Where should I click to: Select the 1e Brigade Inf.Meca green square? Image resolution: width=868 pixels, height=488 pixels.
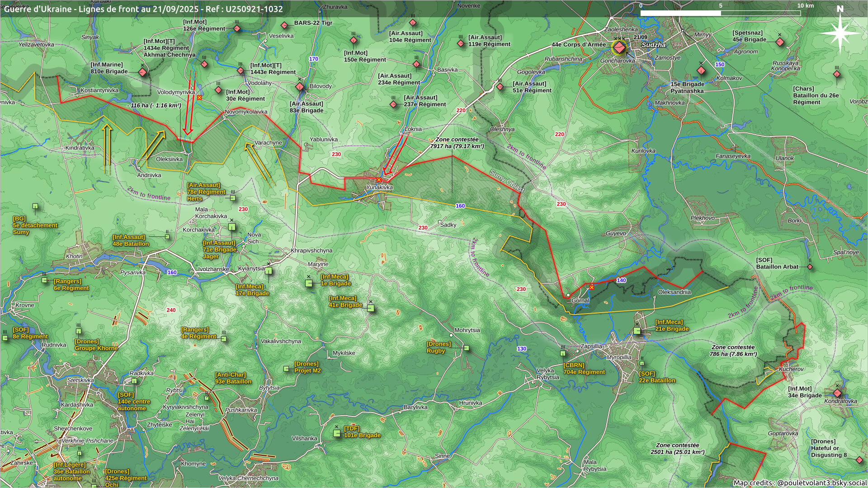[309, 283]
